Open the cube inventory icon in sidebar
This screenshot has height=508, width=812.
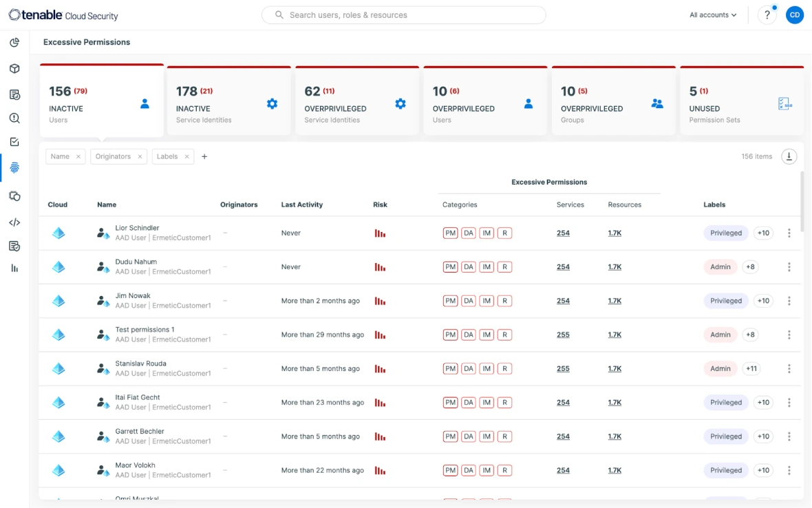14,69
